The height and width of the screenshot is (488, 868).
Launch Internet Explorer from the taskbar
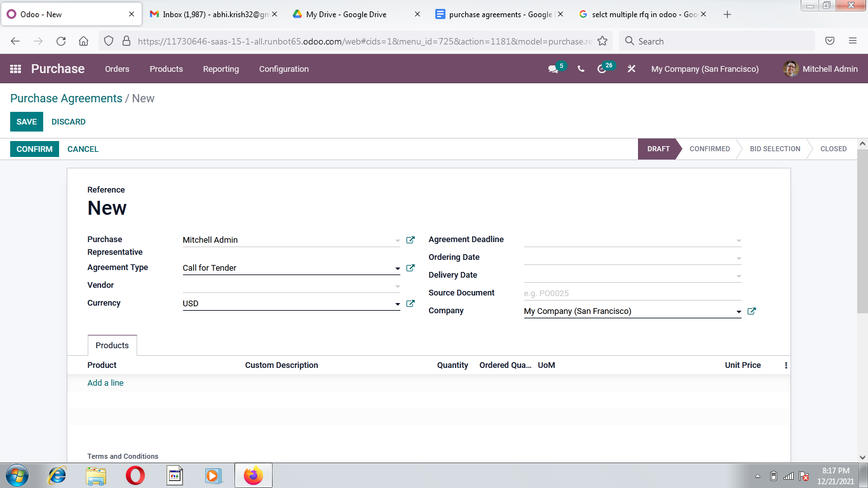point(58,475)
